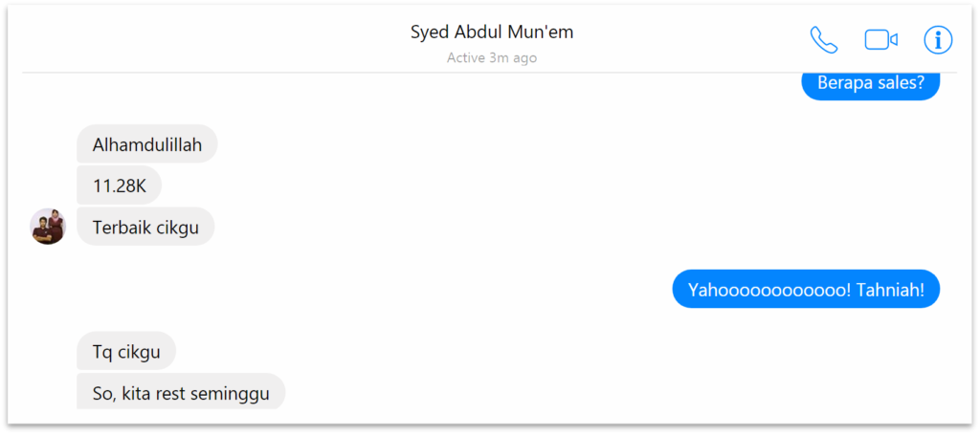Start a voice call with the phone icon
This screenshot has height=436, width=980.
click(823, 39)
